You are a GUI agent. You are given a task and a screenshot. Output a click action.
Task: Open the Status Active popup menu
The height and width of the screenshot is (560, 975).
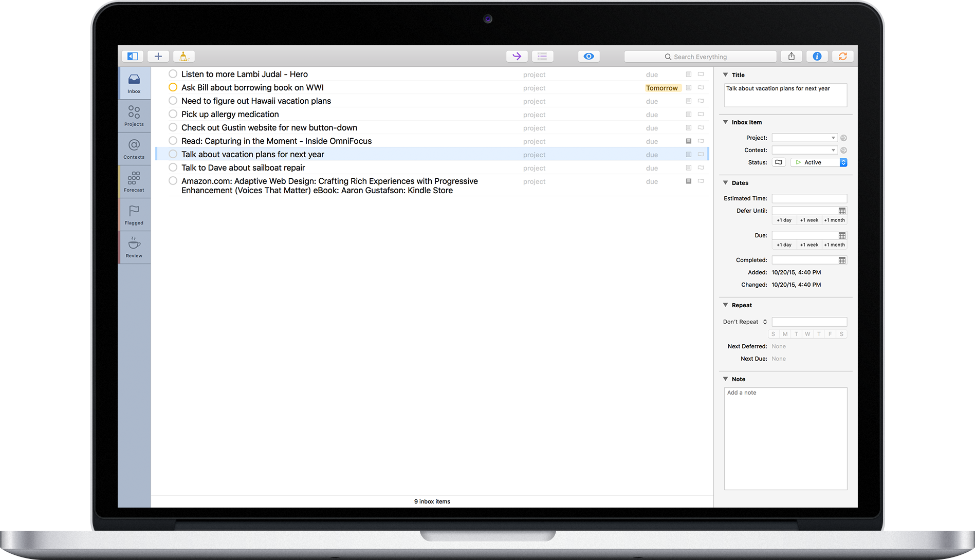coord(819,162)
